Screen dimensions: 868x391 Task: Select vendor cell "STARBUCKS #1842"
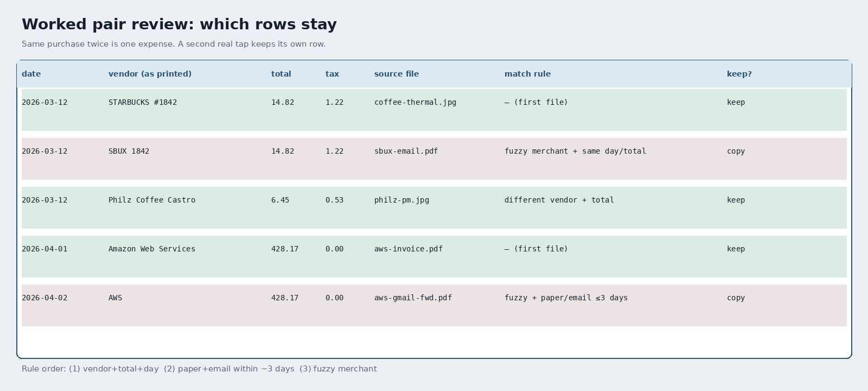pos(143,102)
